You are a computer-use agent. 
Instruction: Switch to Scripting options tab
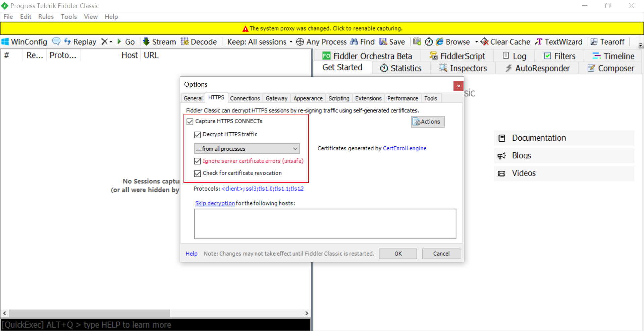(339, 98)
